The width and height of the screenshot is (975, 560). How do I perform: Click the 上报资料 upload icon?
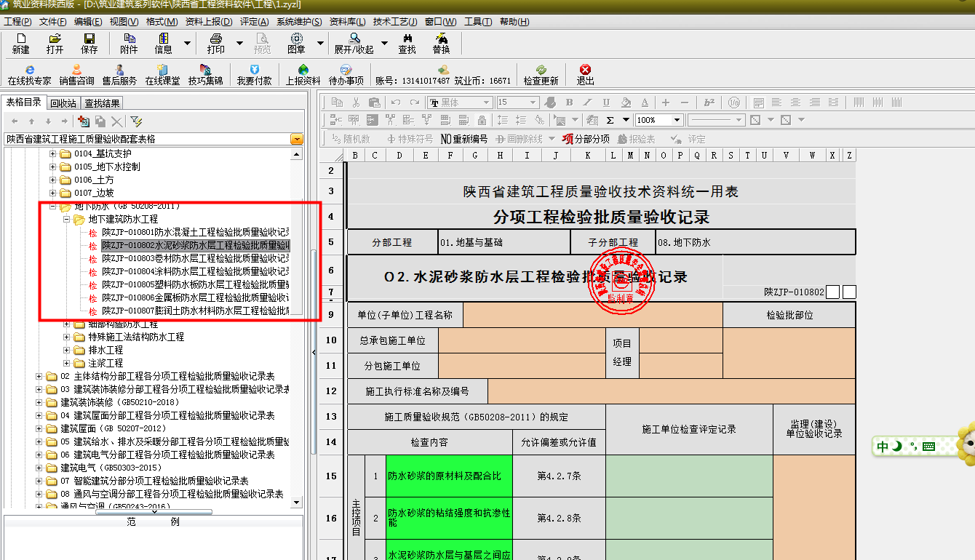pyautogui.click(x=303, y=75)
